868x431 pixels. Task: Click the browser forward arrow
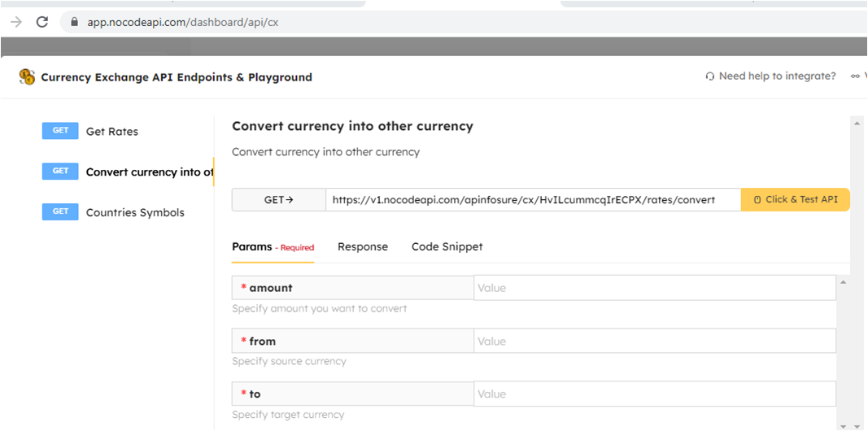click(16, 22)
